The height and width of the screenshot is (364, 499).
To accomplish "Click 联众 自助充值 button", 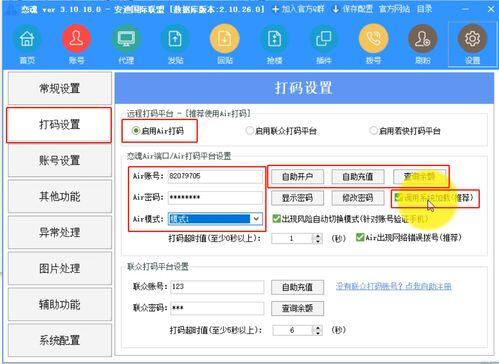I will (297, 287).
